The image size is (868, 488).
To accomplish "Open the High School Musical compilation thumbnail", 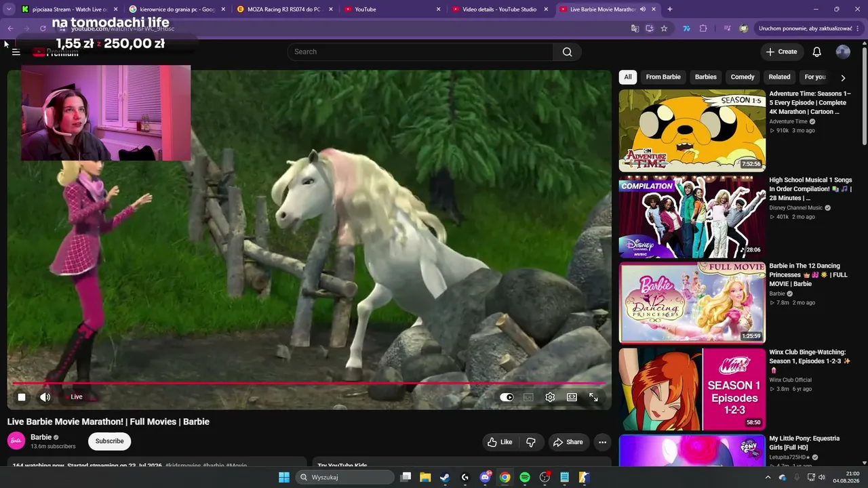I will point(692,217).
